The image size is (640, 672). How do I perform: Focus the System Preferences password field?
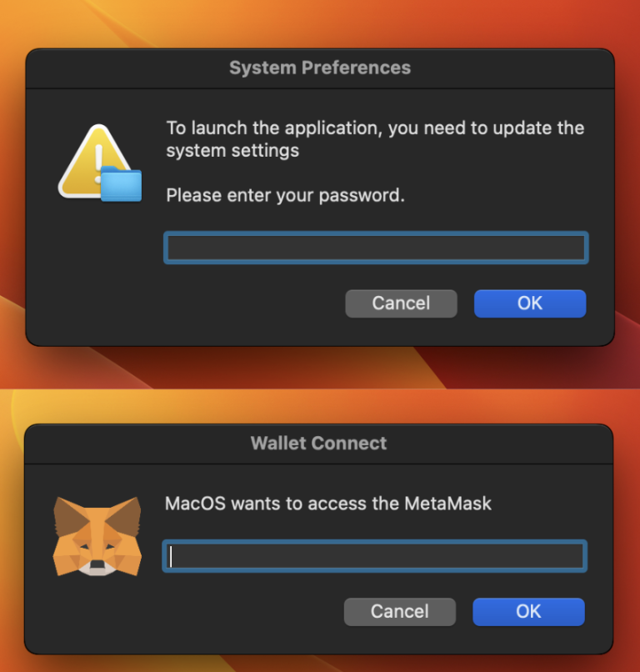(x=376, y=248)
